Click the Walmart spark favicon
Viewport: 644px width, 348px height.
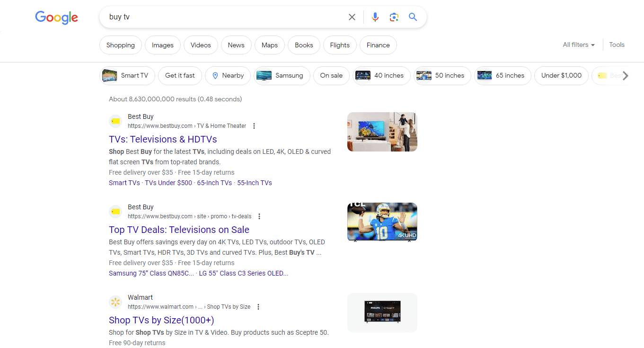click(115, 302)
